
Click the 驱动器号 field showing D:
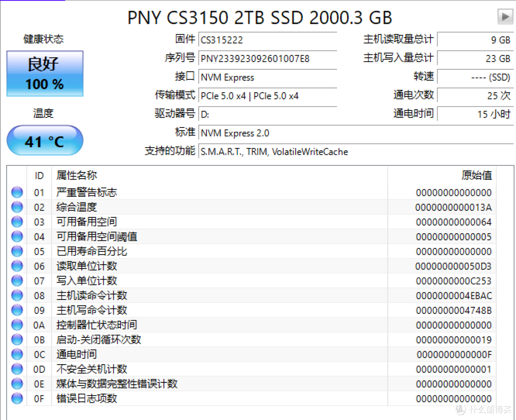268,114
